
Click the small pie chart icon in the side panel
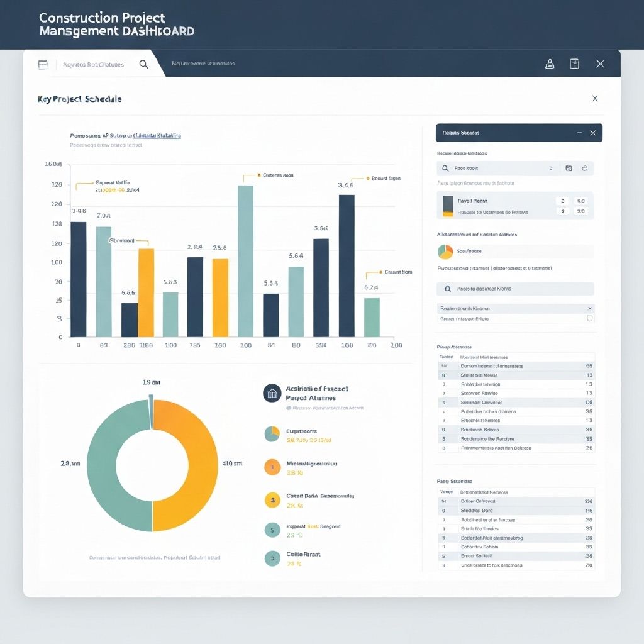(445, 252)
